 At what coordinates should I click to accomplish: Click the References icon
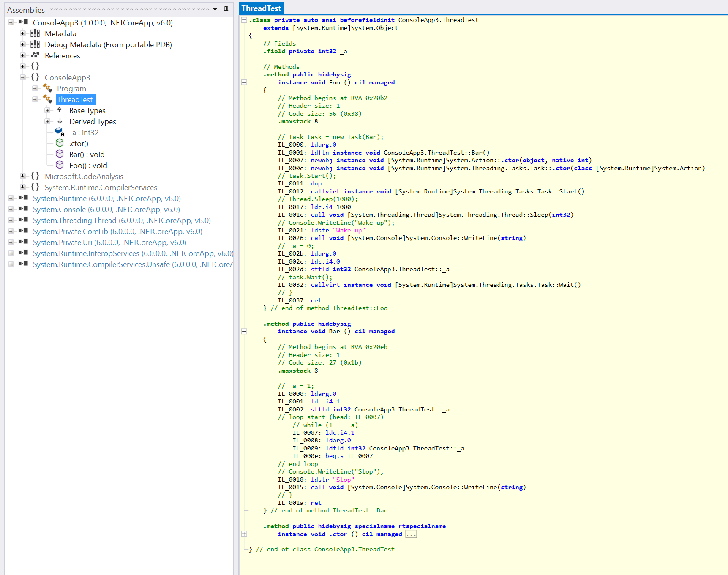pos(35,55)
